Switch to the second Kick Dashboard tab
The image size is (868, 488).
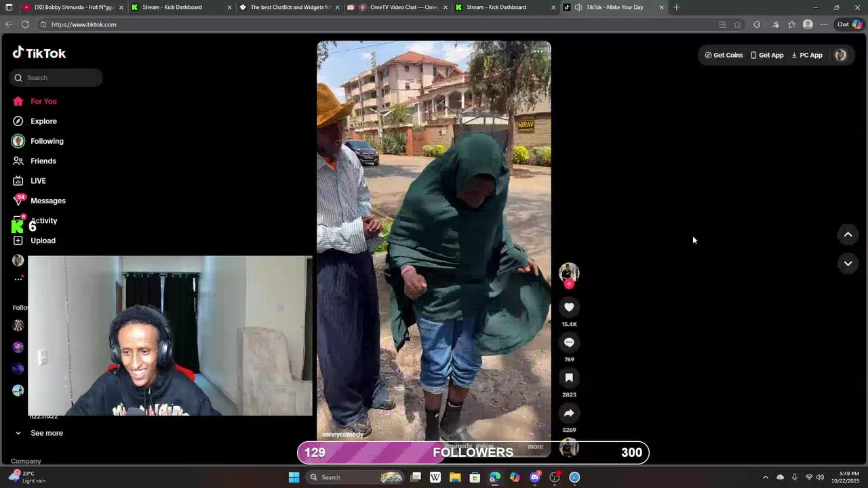tap(505, 7)
